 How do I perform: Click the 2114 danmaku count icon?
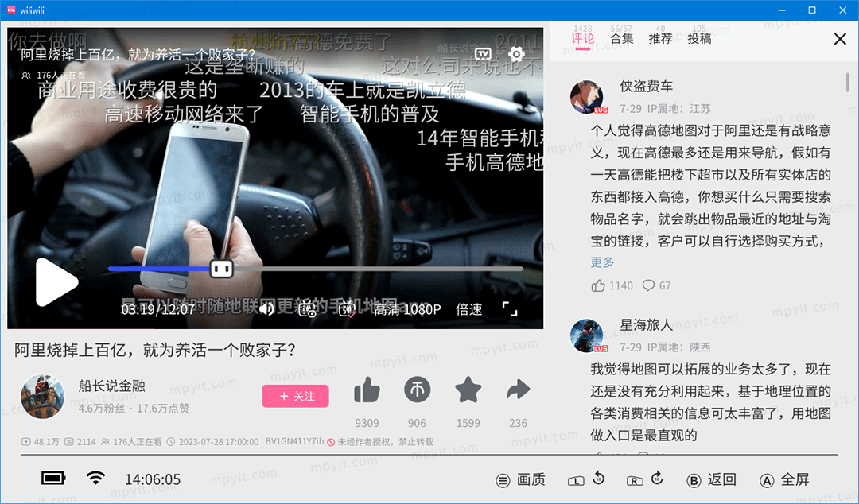click(x=69, y=441)
